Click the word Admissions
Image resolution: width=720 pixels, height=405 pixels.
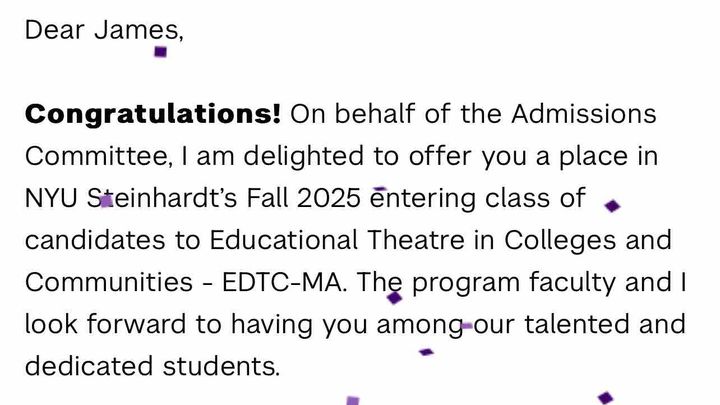click(584, 114)
